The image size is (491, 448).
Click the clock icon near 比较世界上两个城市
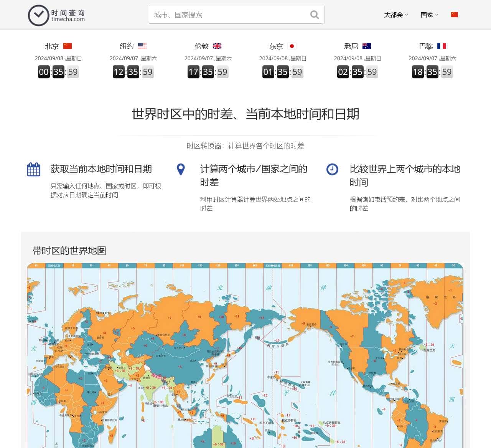(x=331, y=169)
